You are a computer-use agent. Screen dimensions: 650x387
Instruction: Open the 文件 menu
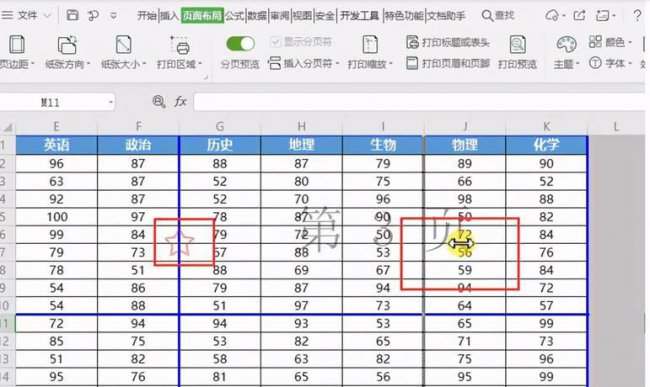26,16
